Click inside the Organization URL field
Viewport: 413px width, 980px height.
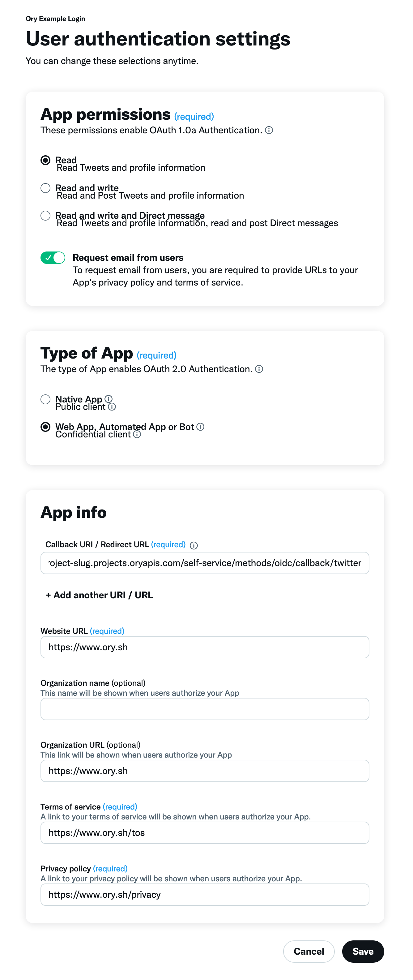click(x=205, y=771)
